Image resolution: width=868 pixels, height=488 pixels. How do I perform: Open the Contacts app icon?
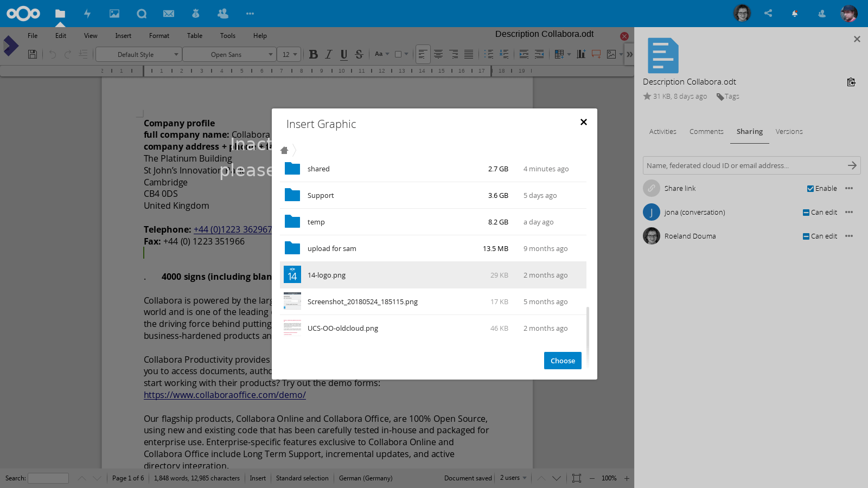222,14
